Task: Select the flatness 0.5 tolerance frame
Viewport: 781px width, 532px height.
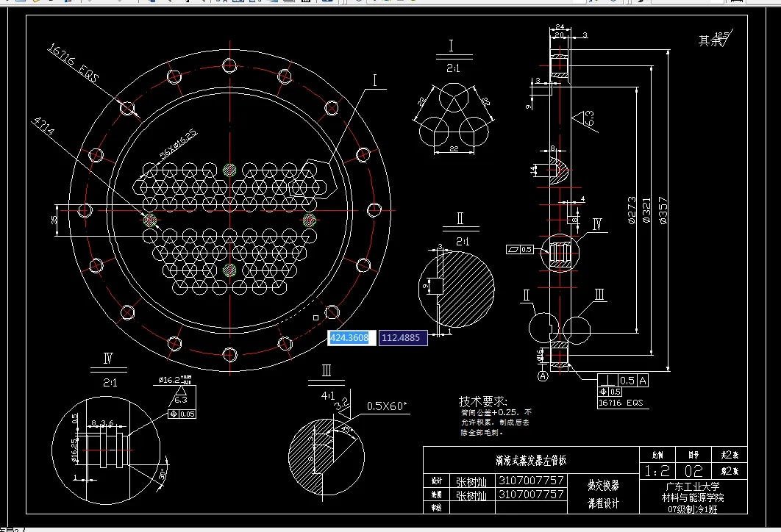Action: 520,249
